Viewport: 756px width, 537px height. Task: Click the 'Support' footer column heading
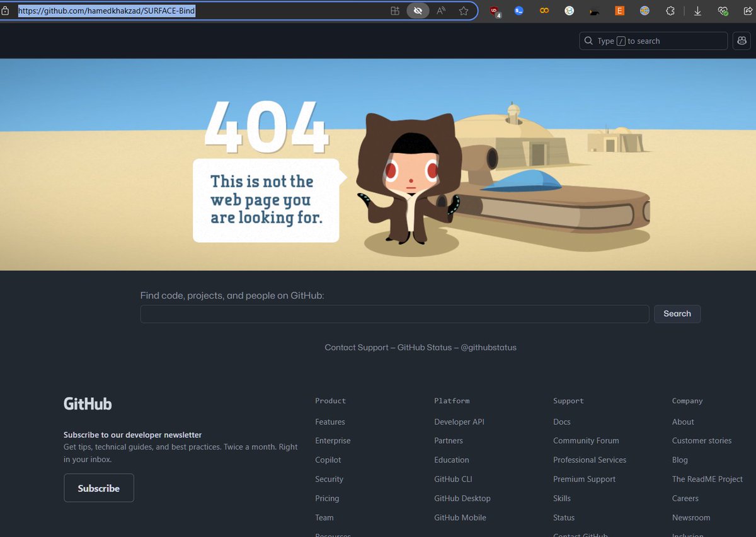click(568, 401)
